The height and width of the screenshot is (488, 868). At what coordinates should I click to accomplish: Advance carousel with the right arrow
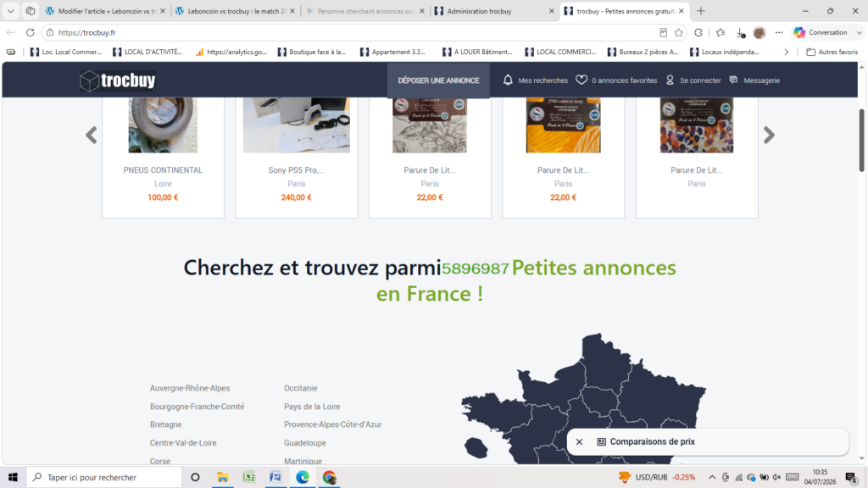click(769, 135)
